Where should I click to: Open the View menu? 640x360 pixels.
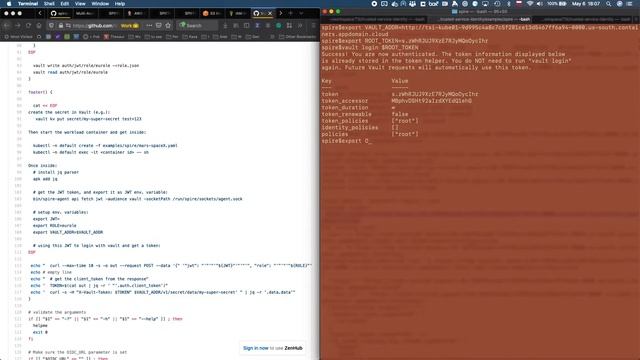pos(80,4)
